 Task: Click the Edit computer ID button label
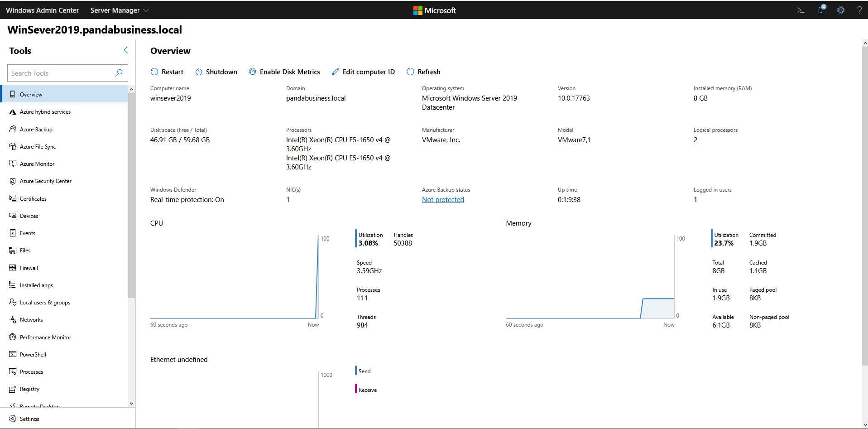pyautogui.click(x=369, y=72)
